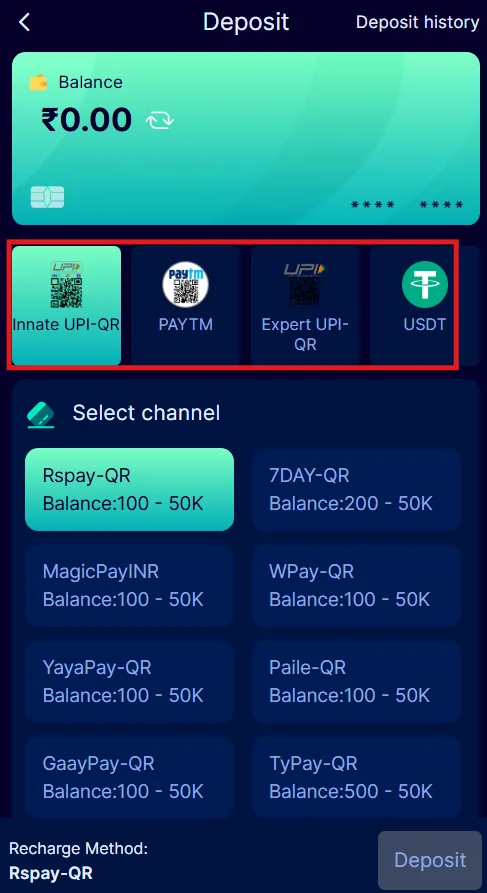
Task: Select the MagicPayINR channel
Action: point(129,585)
